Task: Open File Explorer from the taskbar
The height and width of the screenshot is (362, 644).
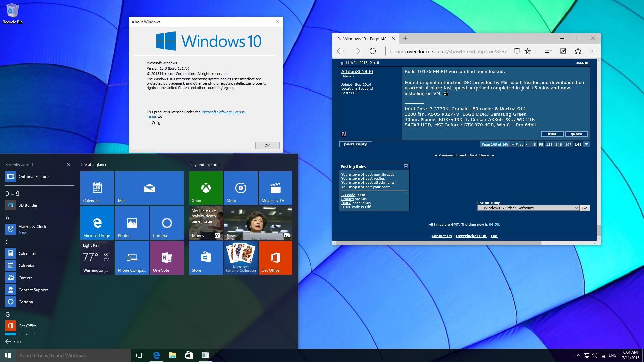Action: (x=172, y=355)
